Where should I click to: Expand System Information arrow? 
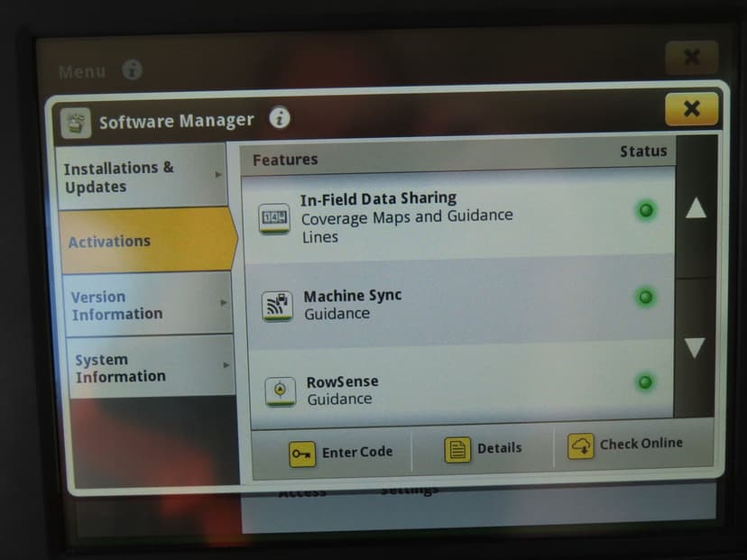tap(226, 365)
